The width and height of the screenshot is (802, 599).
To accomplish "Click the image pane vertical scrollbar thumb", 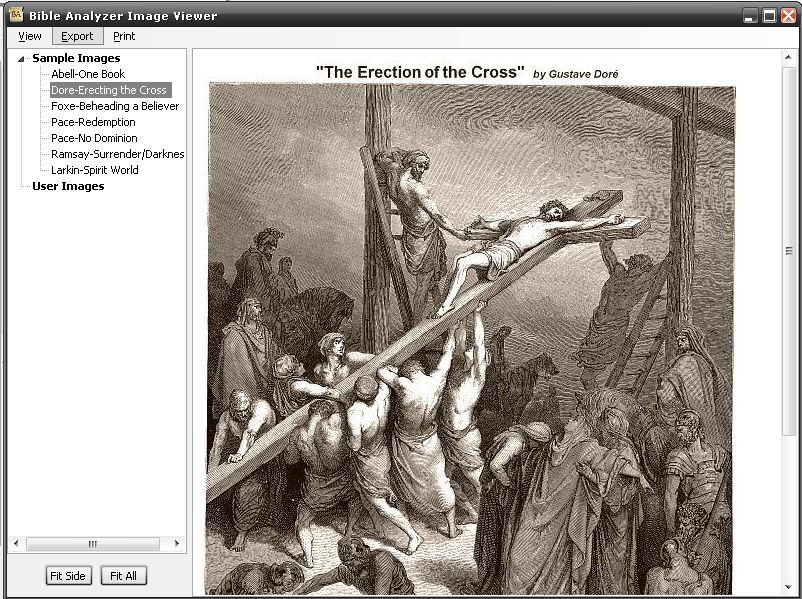I will tap(788, 251).
